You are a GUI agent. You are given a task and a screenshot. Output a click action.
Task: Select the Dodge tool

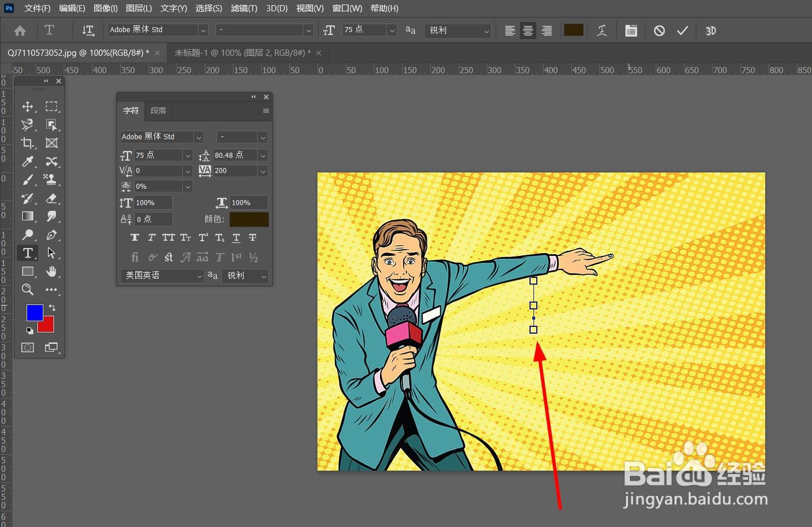(x=28, y=234)
